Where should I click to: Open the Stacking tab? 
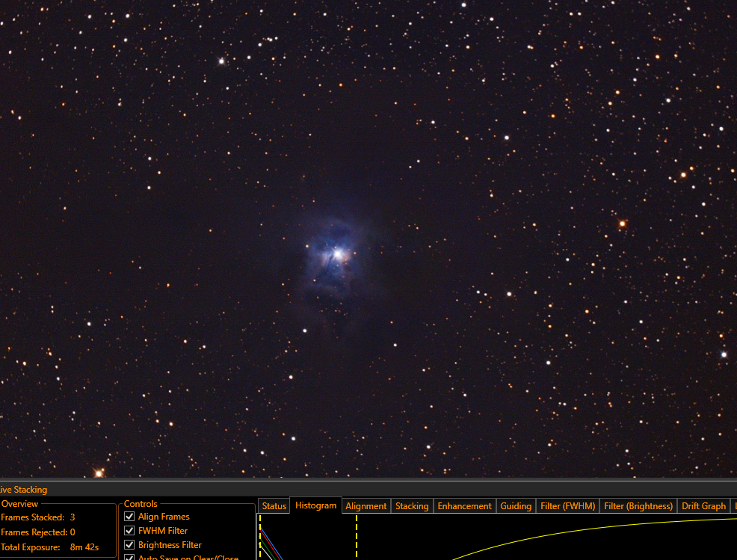pyautogui.click(x=412, y=506)
